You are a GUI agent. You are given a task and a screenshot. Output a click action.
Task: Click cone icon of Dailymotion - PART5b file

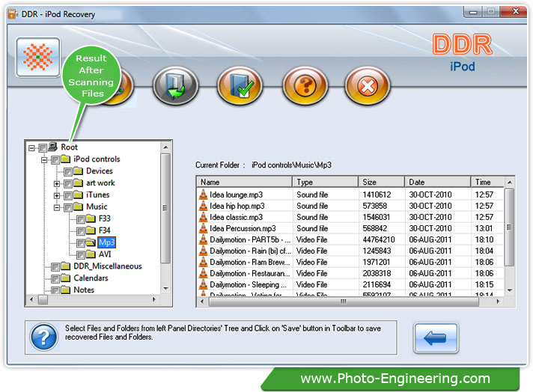click(x=204, y=239)
